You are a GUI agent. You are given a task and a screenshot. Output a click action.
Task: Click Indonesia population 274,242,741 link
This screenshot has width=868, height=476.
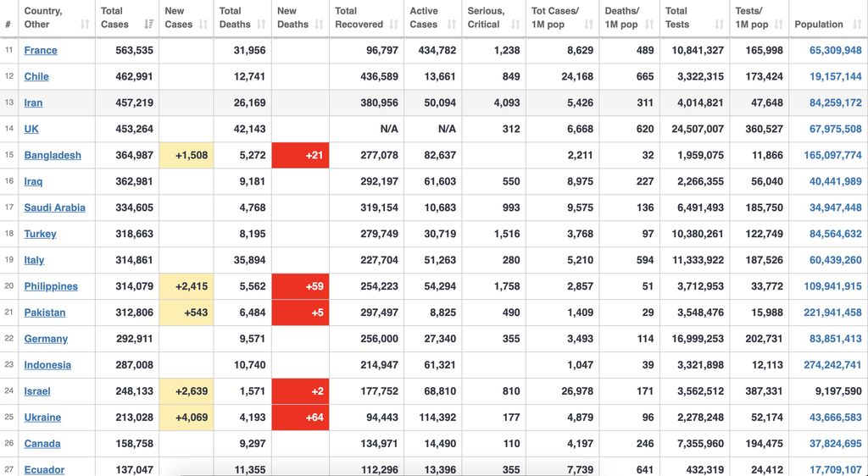pos(832,365)
